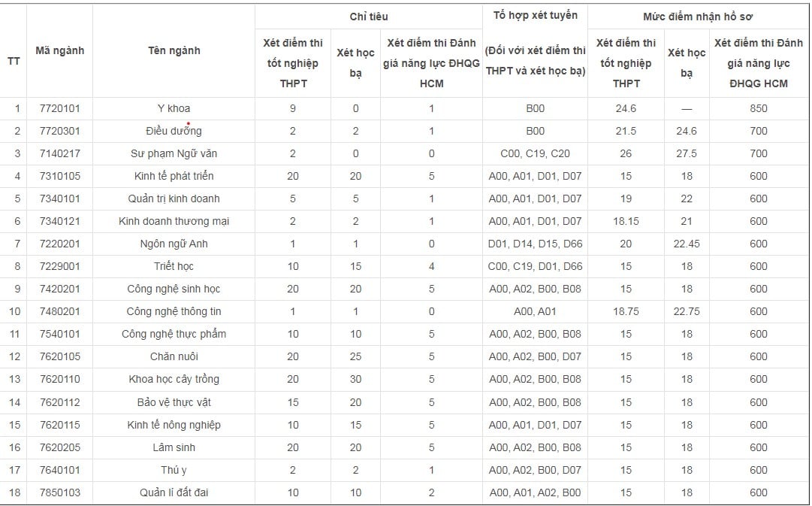Select the 'Mã ngành' column header
812x506 pixels.
(59, 51)
